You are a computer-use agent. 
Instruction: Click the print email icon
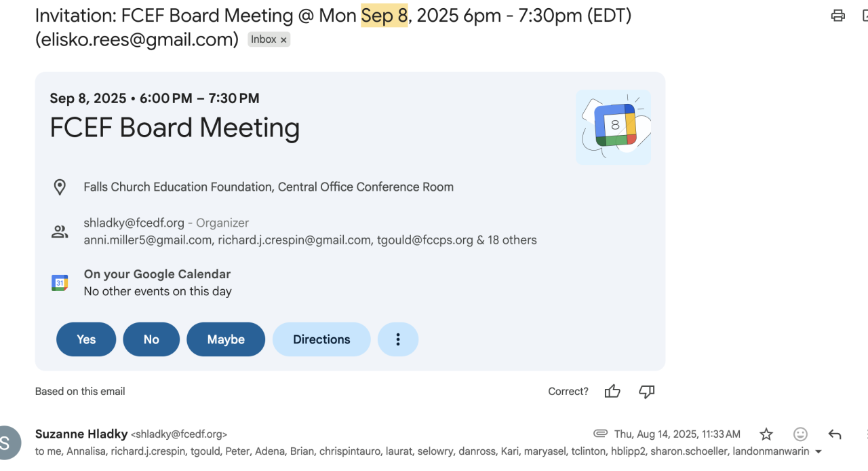coord(838,16)
